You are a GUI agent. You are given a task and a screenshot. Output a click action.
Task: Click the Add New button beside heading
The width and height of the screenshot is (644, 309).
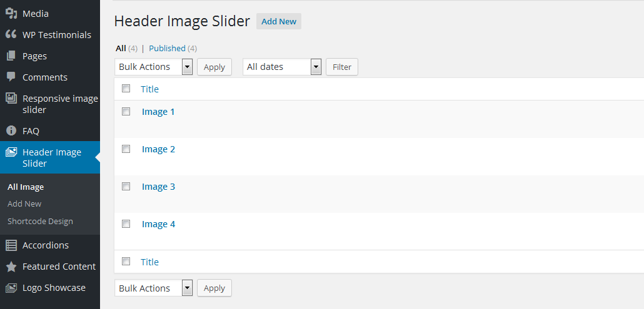click(279, 21)
